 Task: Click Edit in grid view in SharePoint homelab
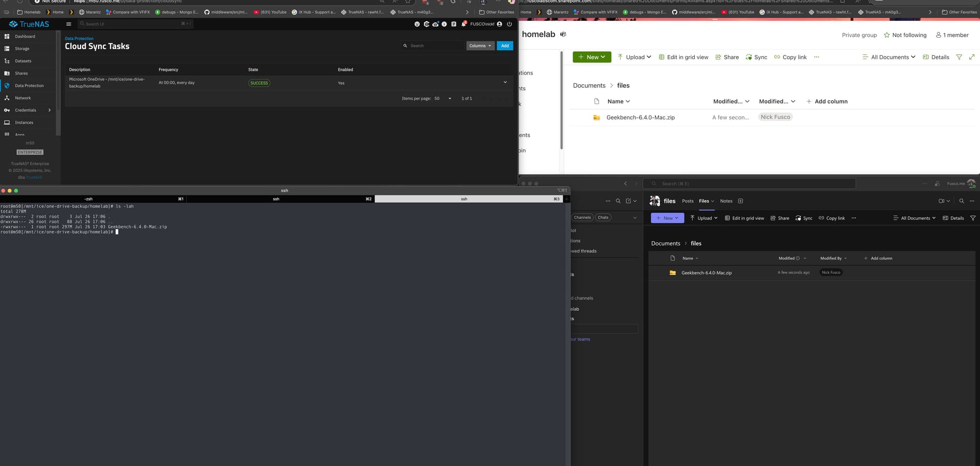tap(683, 57)
